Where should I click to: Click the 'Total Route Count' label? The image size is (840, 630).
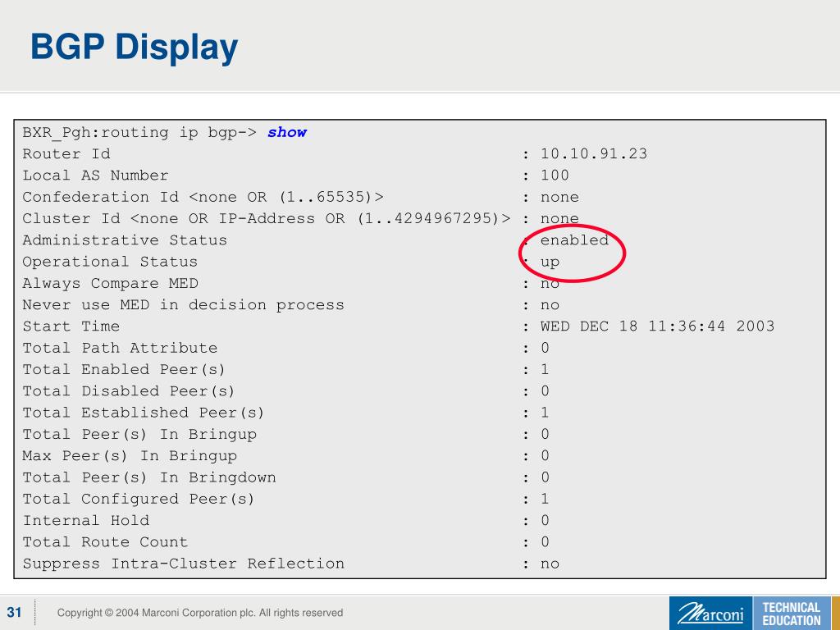105,541
